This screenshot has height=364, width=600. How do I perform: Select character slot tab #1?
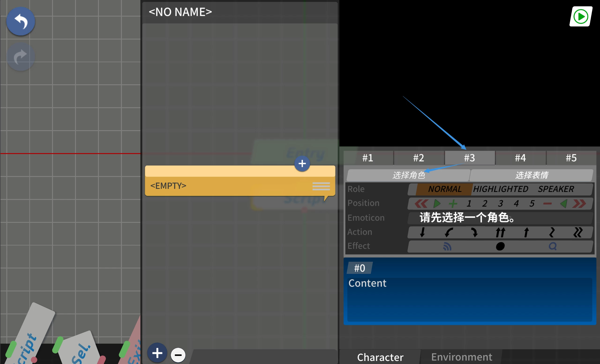pos(368,158)
